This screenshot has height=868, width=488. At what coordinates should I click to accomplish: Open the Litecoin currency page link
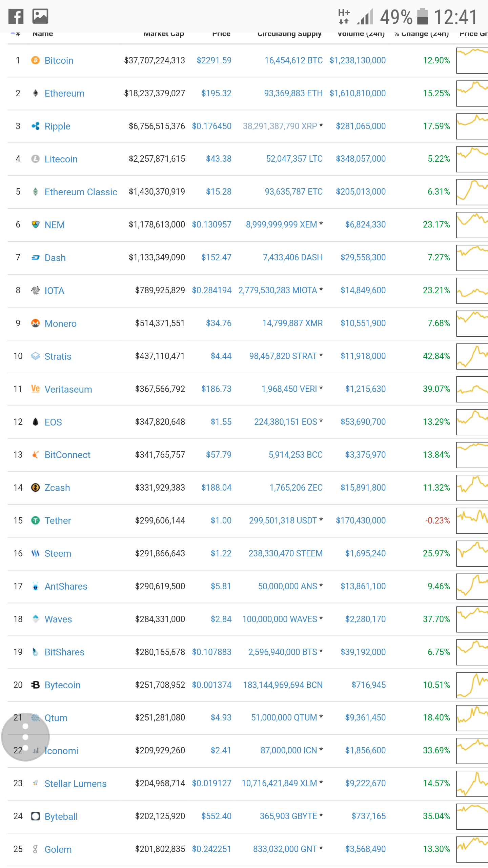click(x=61, y=159)
